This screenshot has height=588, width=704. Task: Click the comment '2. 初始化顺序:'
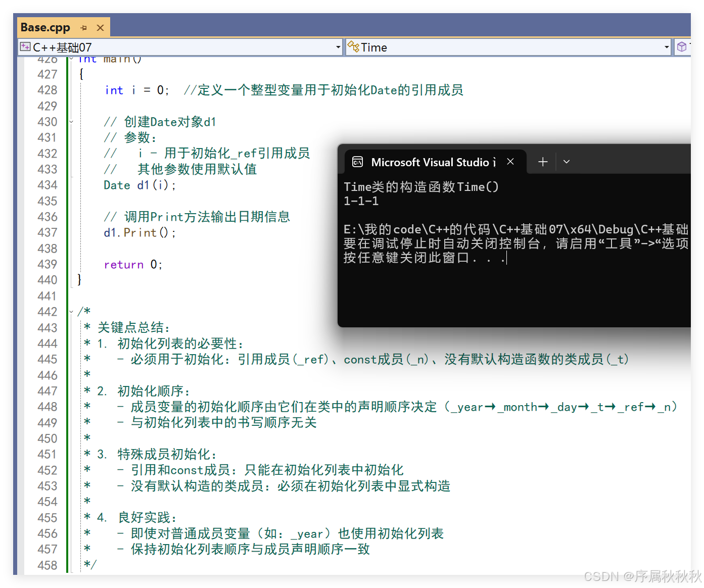[x=145, y=391]
